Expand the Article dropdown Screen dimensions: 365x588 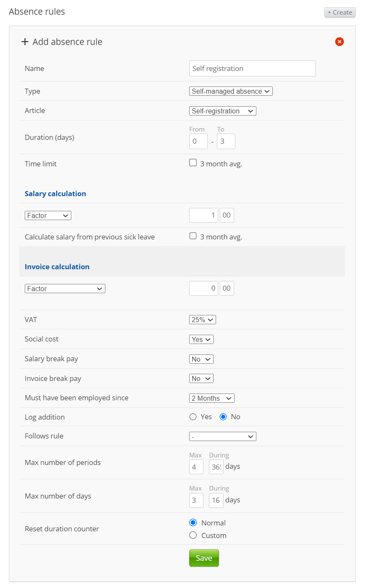[222, 111]
